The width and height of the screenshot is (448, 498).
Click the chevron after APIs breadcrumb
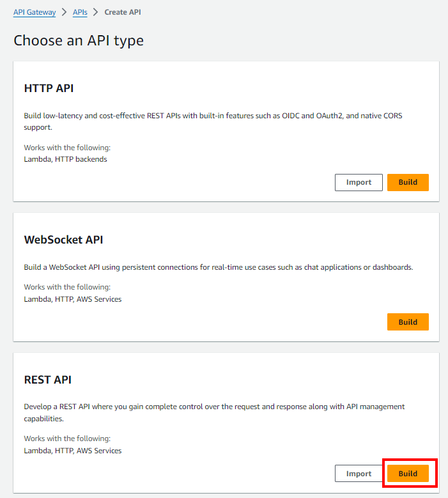[x=96, y=12]
